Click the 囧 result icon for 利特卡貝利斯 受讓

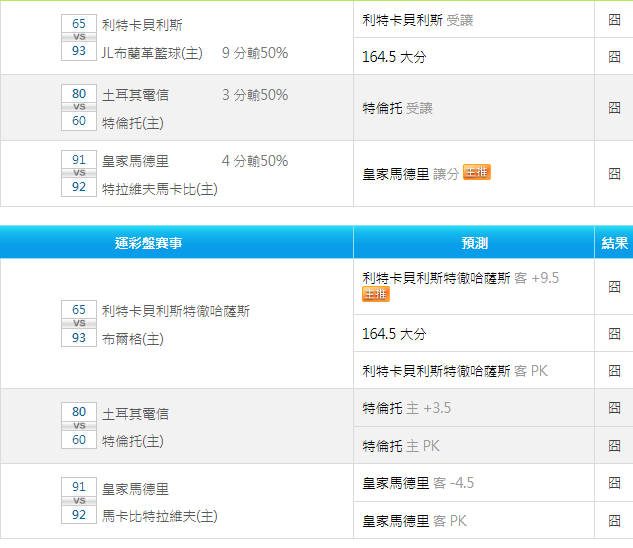click(614, 19)
